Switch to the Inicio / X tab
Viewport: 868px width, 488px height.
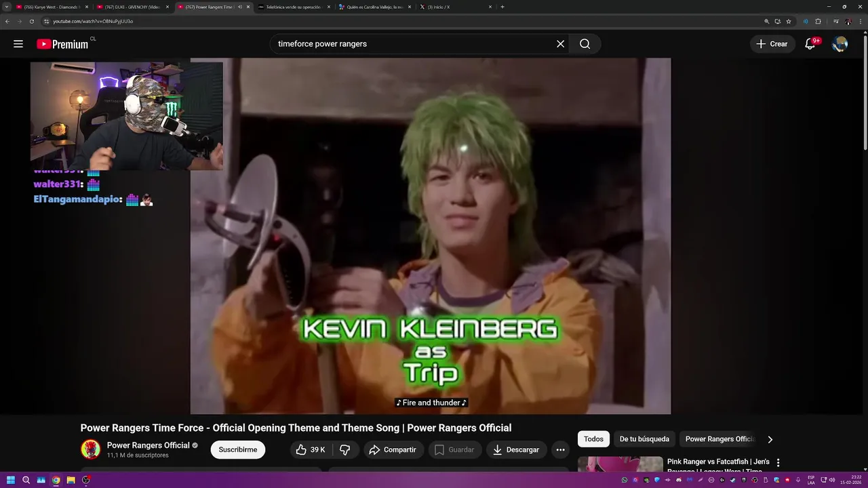click(x=455, y=7)
